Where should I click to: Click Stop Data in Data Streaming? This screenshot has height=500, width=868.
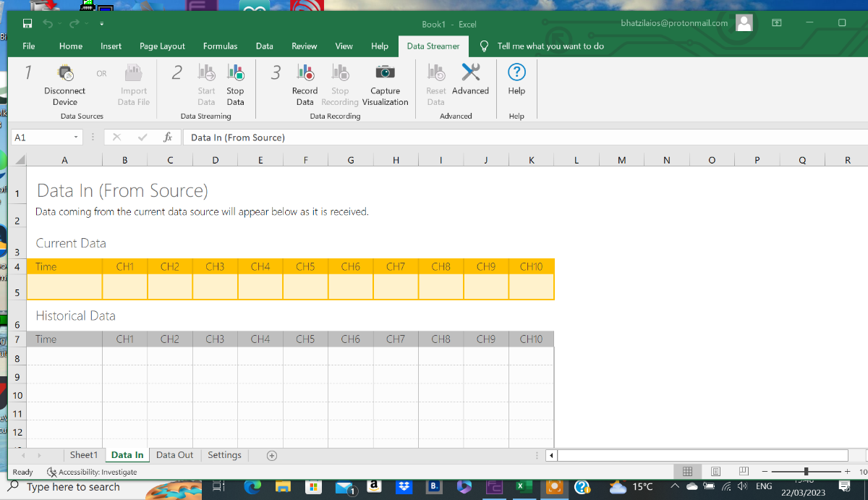click(x=235, y=73)
